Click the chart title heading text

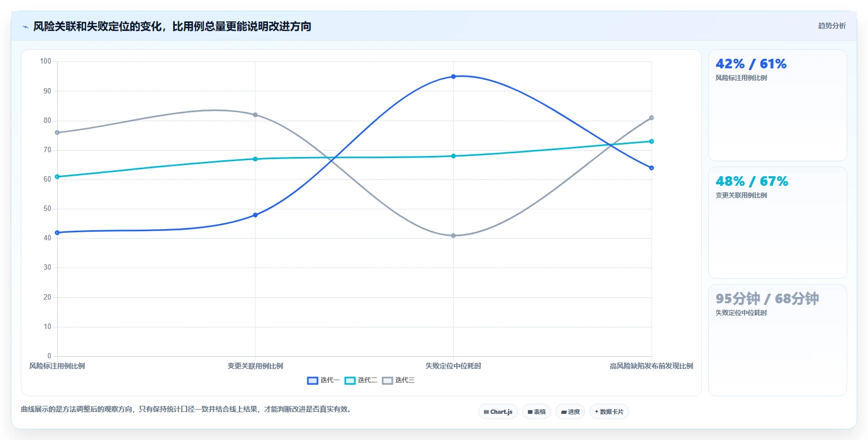(x=172, y=26)
